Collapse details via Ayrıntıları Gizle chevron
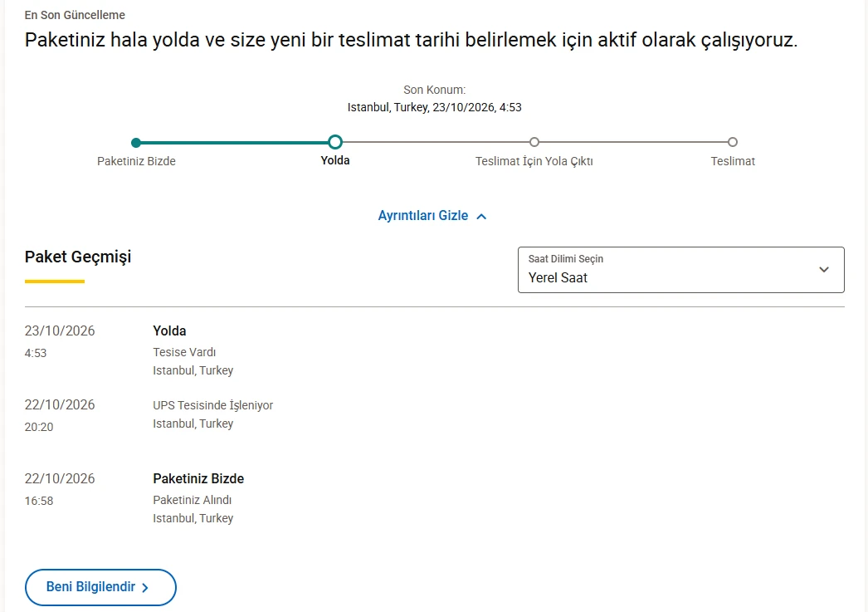The image size is (868, 612). [x=481, y=217]
